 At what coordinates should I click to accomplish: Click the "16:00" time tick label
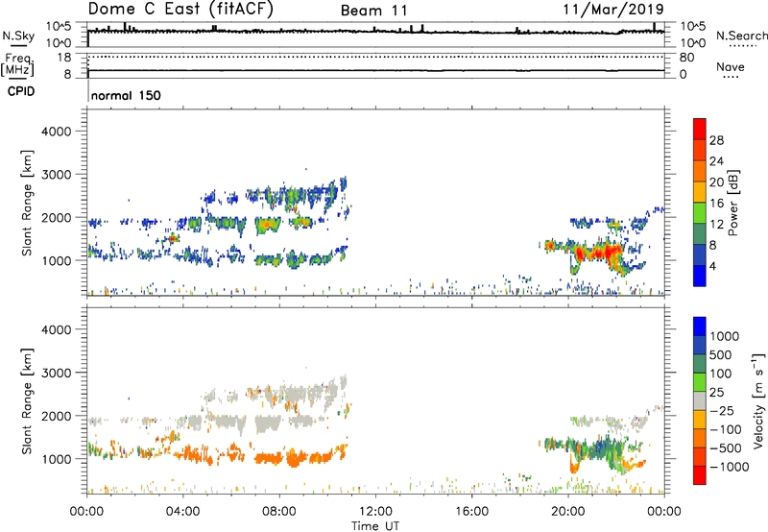pyautogui.click(x=471, y=512)
